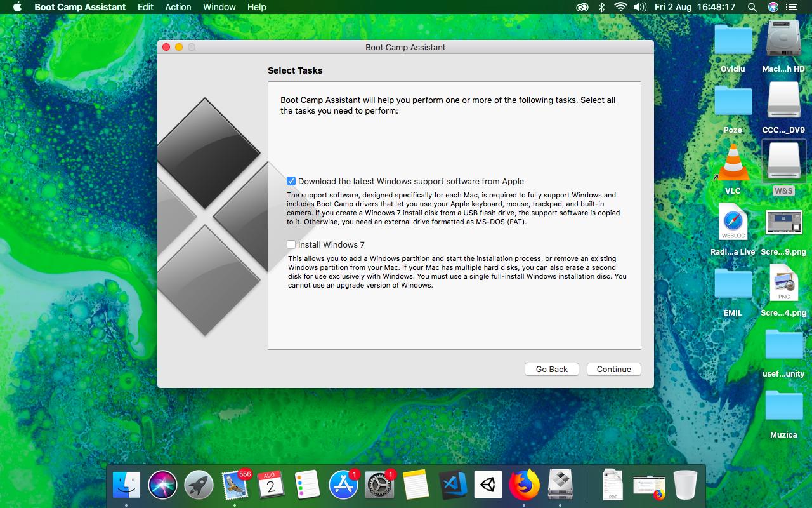812x508 pixels.
Task: Enable the Install Windows 7 checkbox
Action: pyautogui.click(x=291, y=244)
